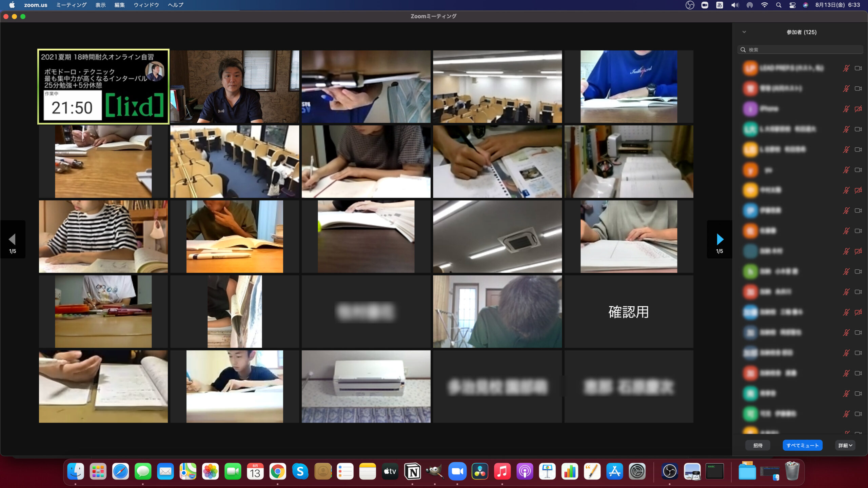Click the volume icon in menu bar
This screenshot has width=868, height=488.
(x=734, y=5)
